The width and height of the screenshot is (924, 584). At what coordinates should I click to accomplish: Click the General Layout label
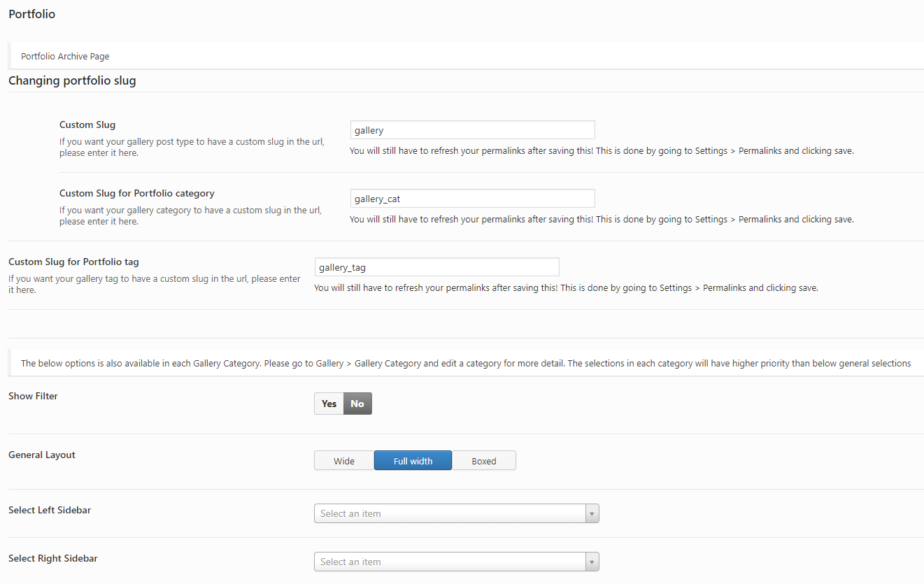point(42,455)
